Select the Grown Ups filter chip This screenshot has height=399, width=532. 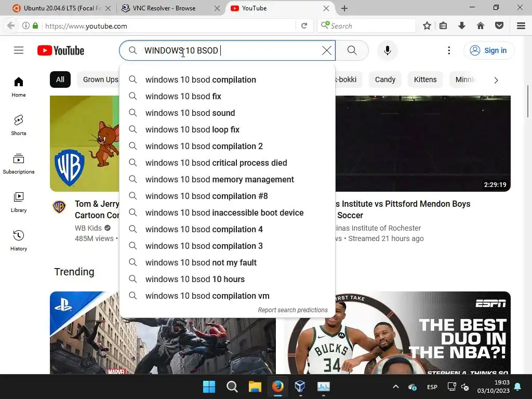pos(100,79)
